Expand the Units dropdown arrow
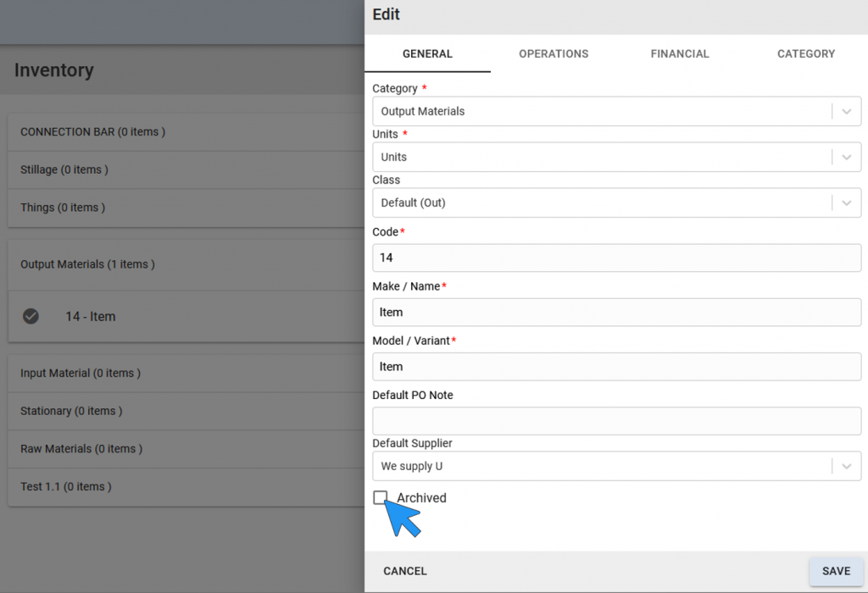 coord(847,157)
